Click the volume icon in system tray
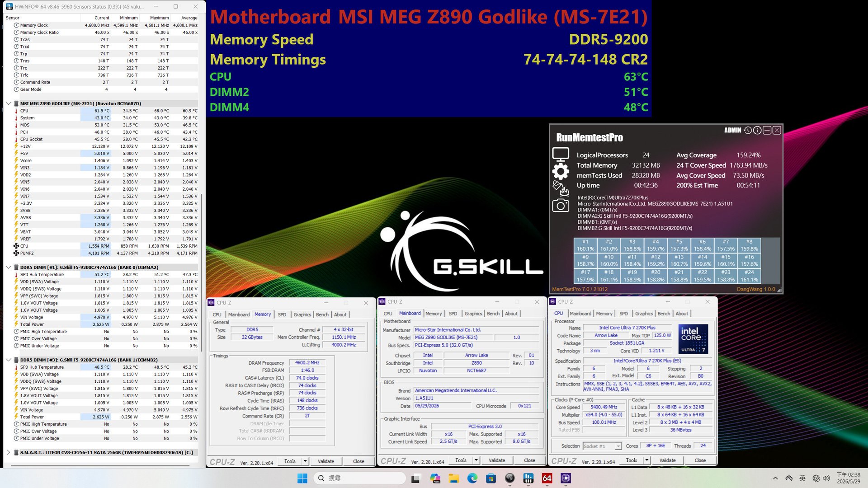Viewport: 868px width, 488px height. pos(827,478)
